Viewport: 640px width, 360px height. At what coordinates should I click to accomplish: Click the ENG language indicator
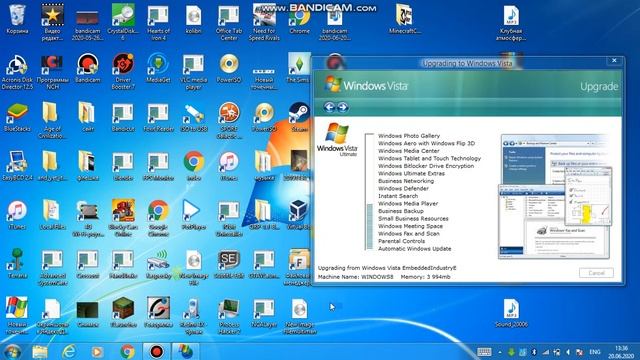[595, 352]
